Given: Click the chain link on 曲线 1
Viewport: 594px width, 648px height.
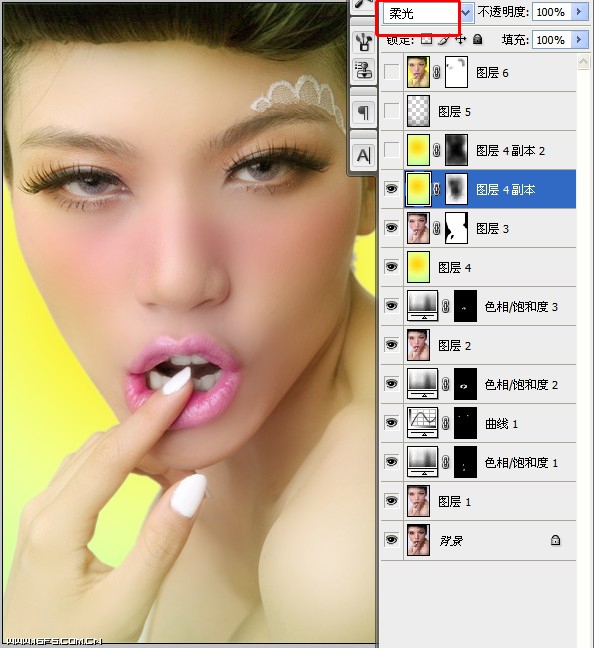Looking at the screenshot, I should click(x=446, y=423).
